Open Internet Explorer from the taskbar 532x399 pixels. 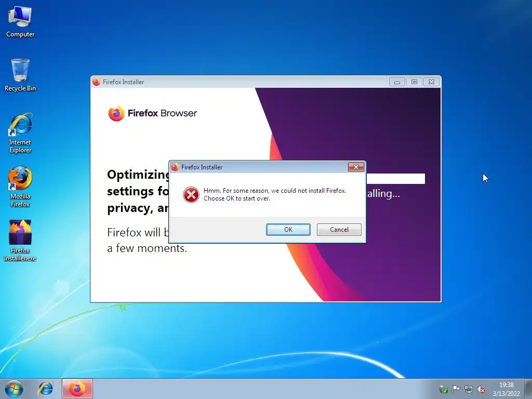(x=46, y=389)
